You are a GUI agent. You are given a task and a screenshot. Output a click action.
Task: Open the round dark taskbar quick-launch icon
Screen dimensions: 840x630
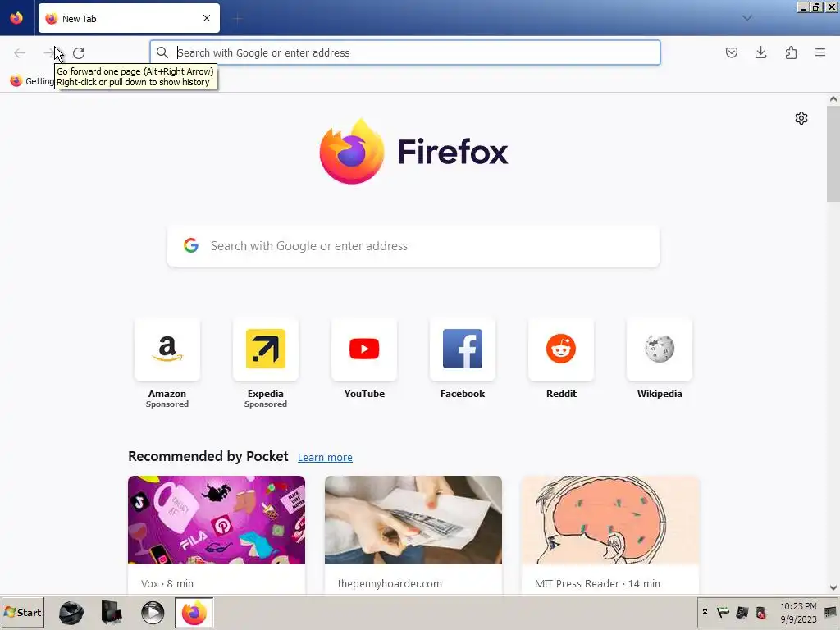(x=71, y=613)
